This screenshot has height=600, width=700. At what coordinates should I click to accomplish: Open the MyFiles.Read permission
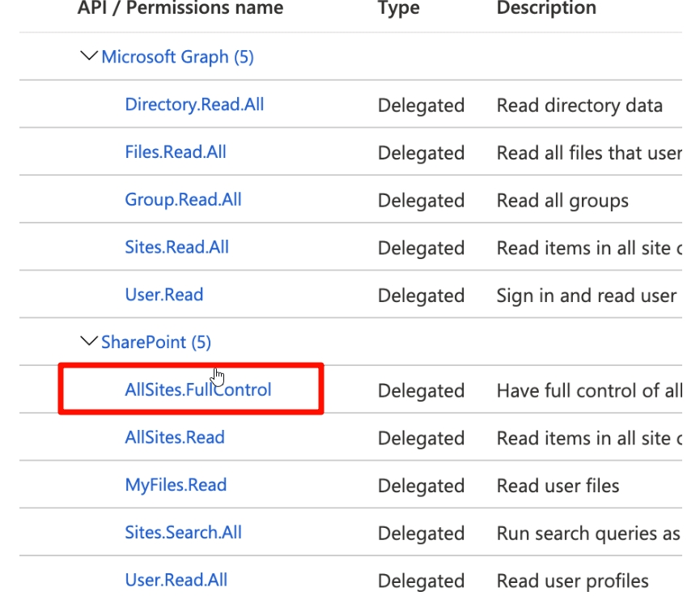click(x=176, y=485)
